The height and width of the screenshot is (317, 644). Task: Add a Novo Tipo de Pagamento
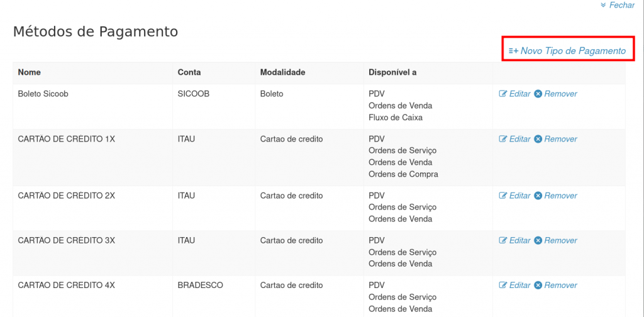[x=573, y=51]
